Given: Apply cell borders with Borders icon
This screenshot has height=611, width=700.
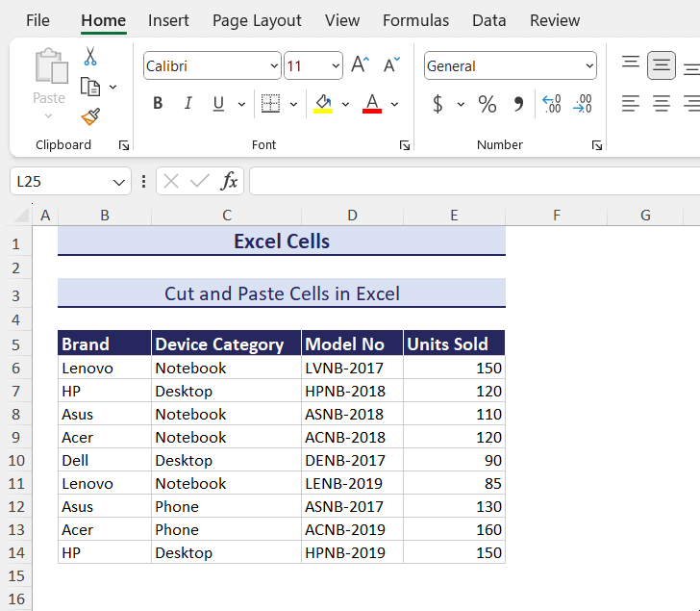Looking at the screenshot, I should [270, 104].
